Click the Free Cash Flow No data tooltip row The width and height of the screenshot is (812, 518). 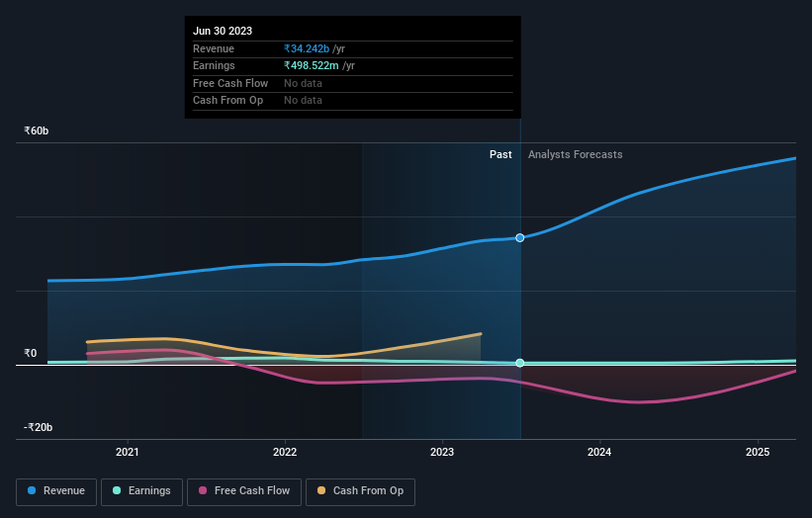tap(353, 83)
